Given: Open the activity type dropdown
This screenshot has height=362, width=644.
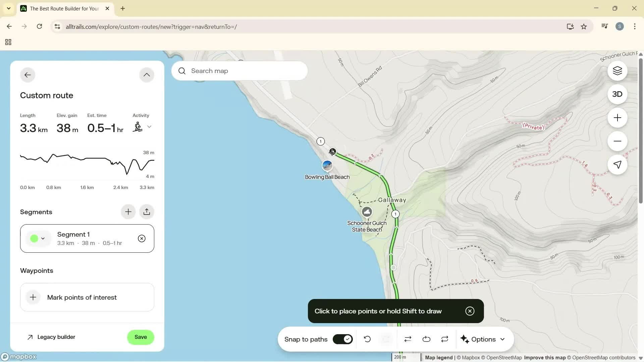Looking at the screenshot, I should click(x=150, y=127).
